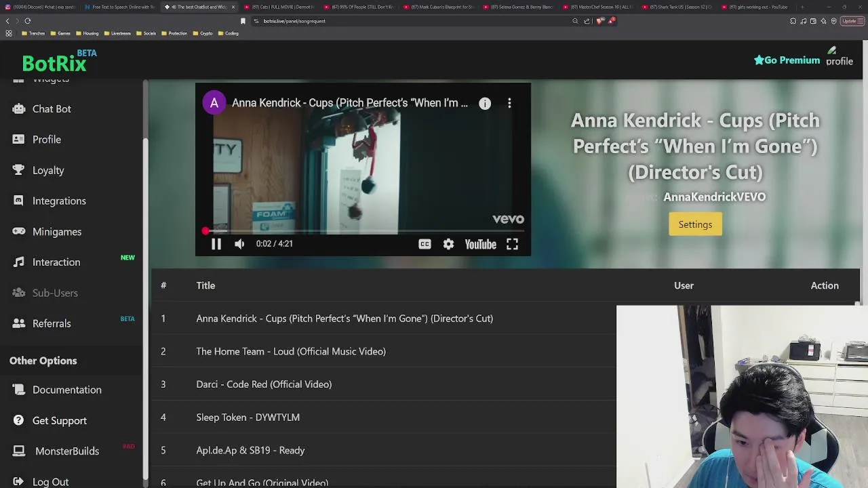868x488 pixels.
Task: Mute the video with the speaker icon
Action: pos(239,244)
